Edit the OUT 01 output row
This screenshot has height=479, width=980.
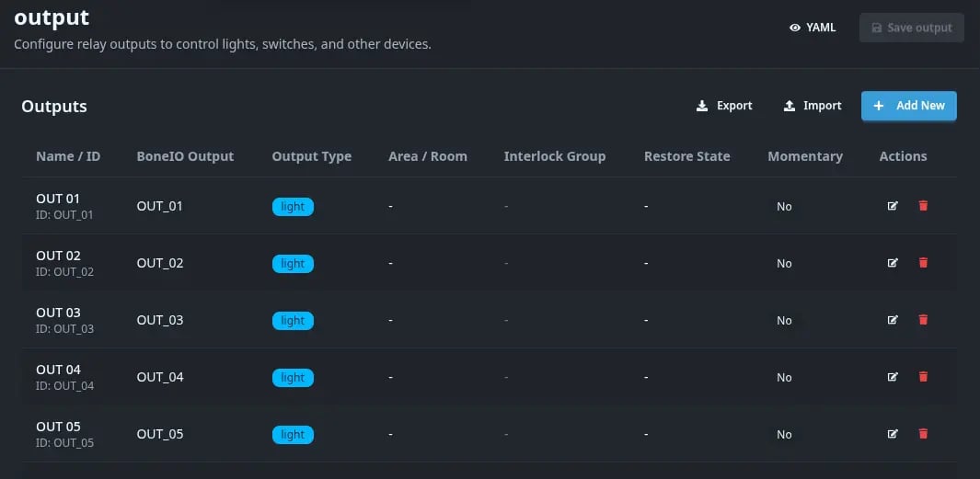892,206
